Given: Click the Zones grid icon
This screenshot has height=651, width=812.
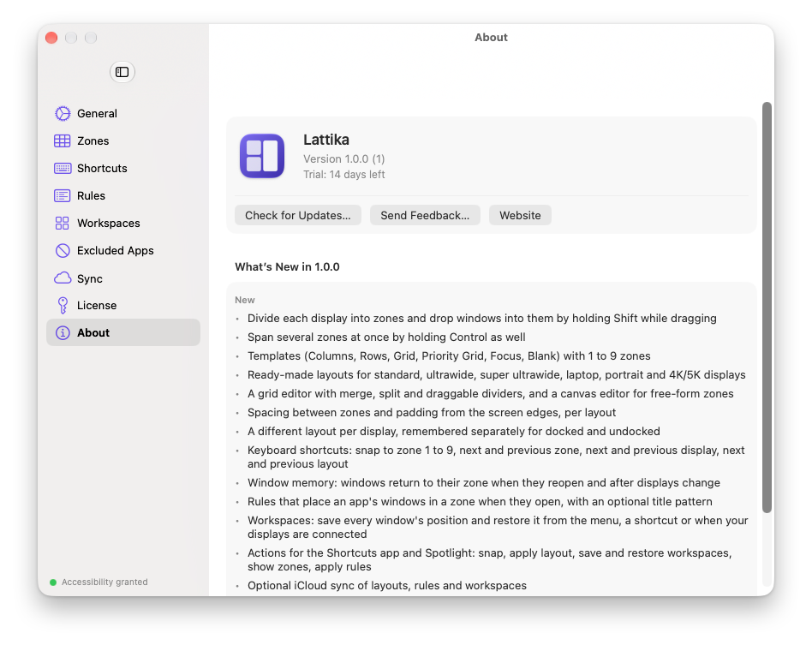Looking at the screenshot, I should (x=63, y=140).
